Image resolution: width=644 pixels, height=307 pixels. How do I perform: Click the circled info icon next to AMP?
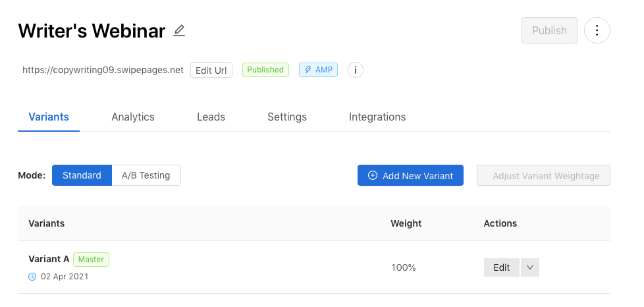point(356,70)
